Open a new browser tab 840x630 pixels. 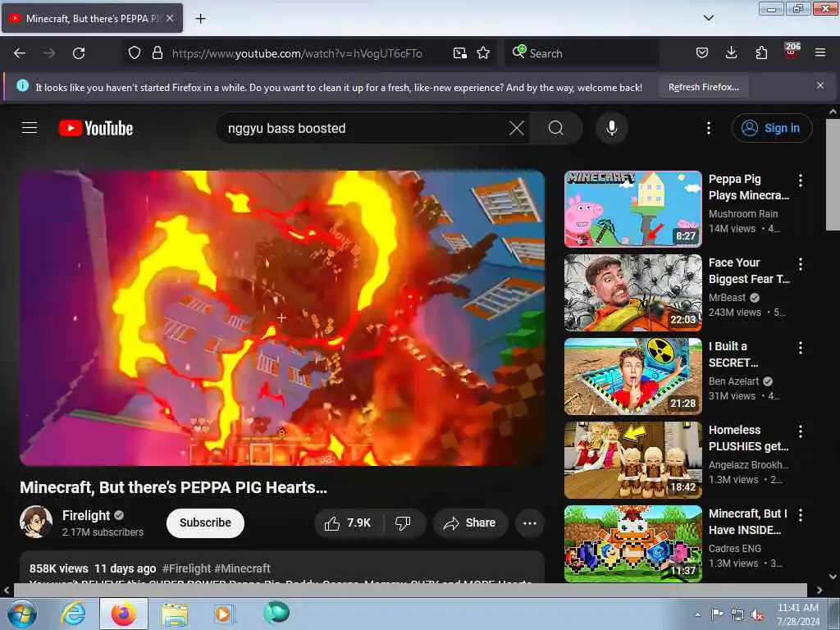(200, 19)
